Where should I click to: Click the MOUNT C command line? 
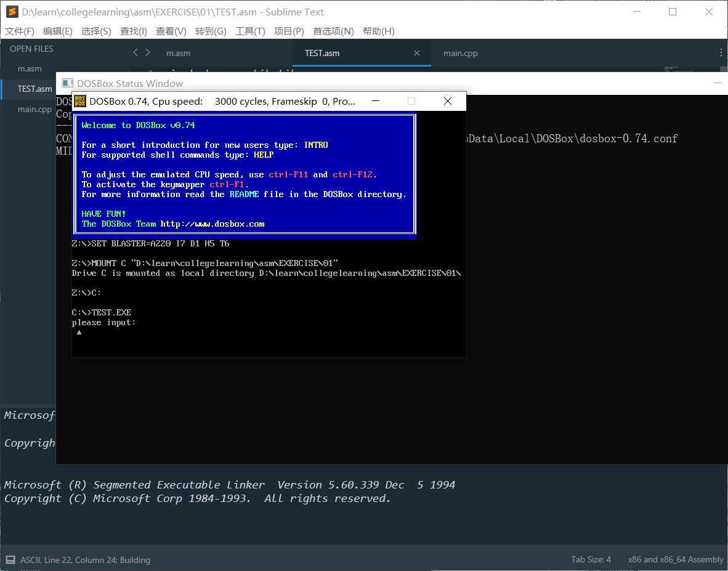point(205,263)
